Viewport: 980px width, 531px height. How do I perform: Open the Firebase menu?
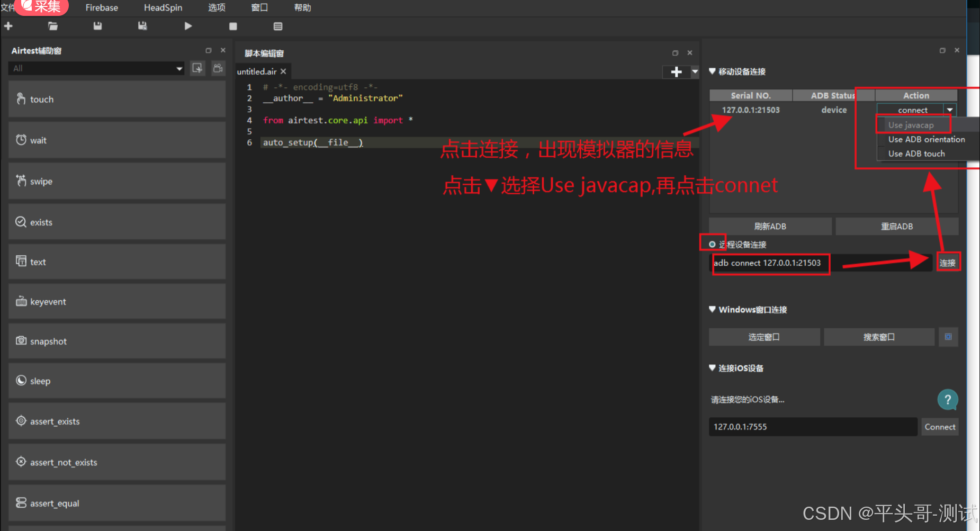pyautogui.click(x=102, y=7)
